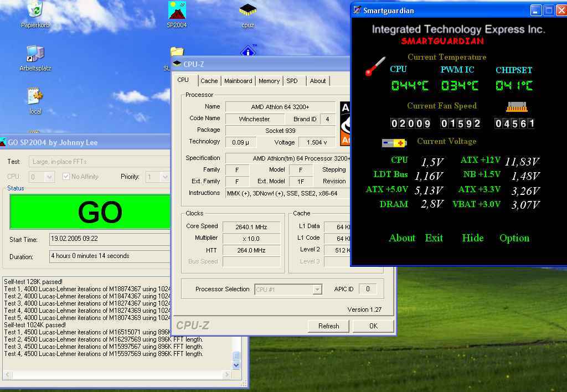Click the SP2004 log horizontal scrollbar left arrow
The image size is (567, 392).
(8, 375)
